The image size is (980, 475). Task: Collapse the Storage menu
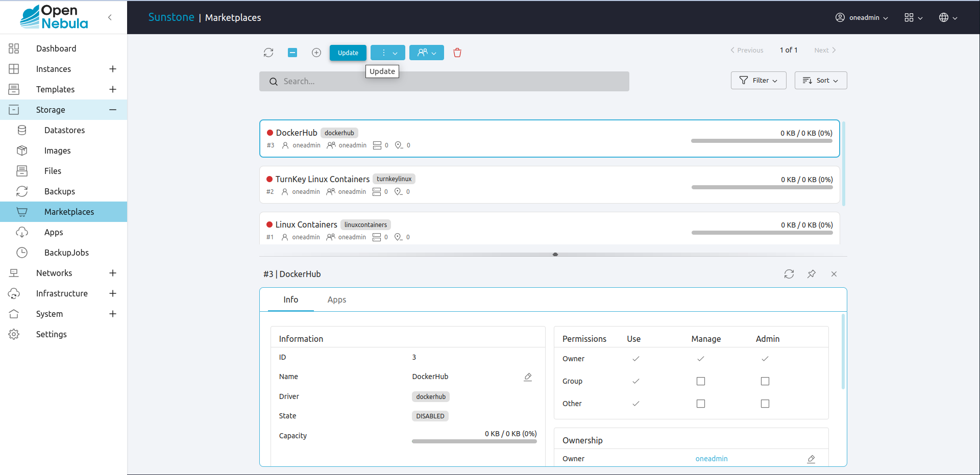pyautogui.click(x=113, y=110)
